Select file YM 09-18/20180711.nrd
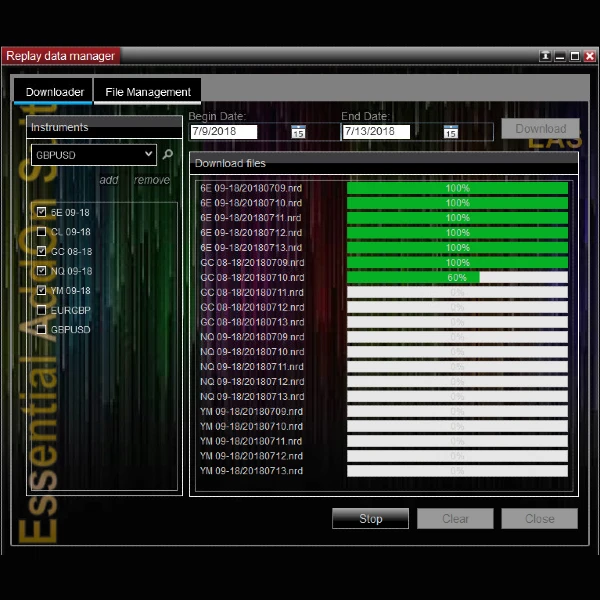 pyautogui.click(x=251, y=441)
